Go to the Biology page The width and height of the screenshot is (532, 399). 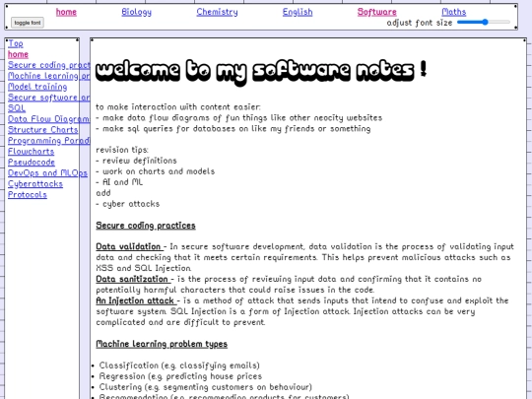(x=136, y=12)
